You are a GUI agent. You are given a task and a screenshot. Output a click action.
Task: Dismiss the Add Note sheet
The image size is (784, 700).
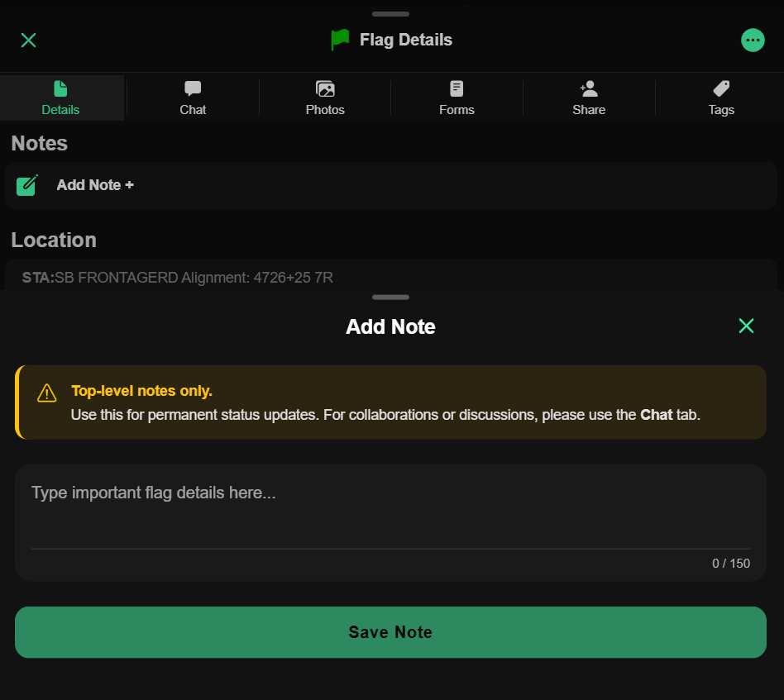coord(746,326)
